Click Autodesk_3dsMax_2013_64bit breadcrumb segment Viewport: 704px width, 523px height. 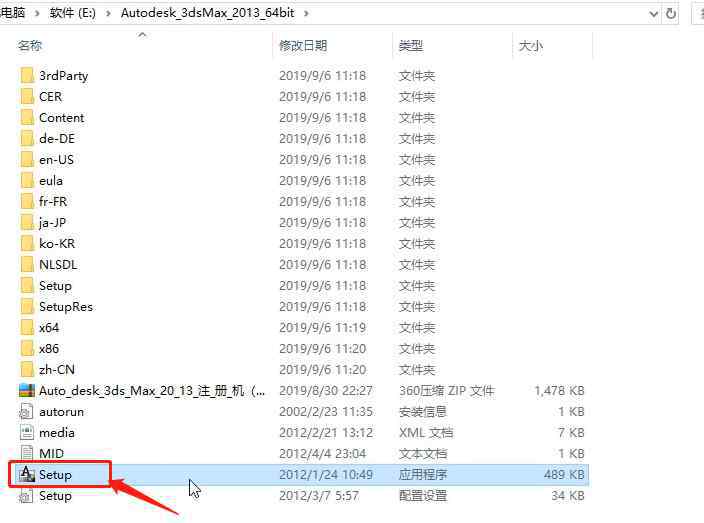tap(207, 13)
